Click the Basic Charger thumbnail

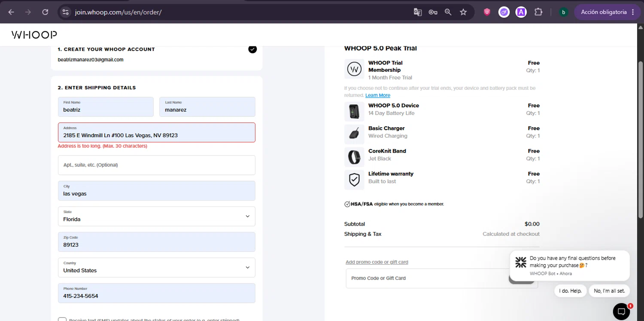pyautogui.click(x=354, y=135)
